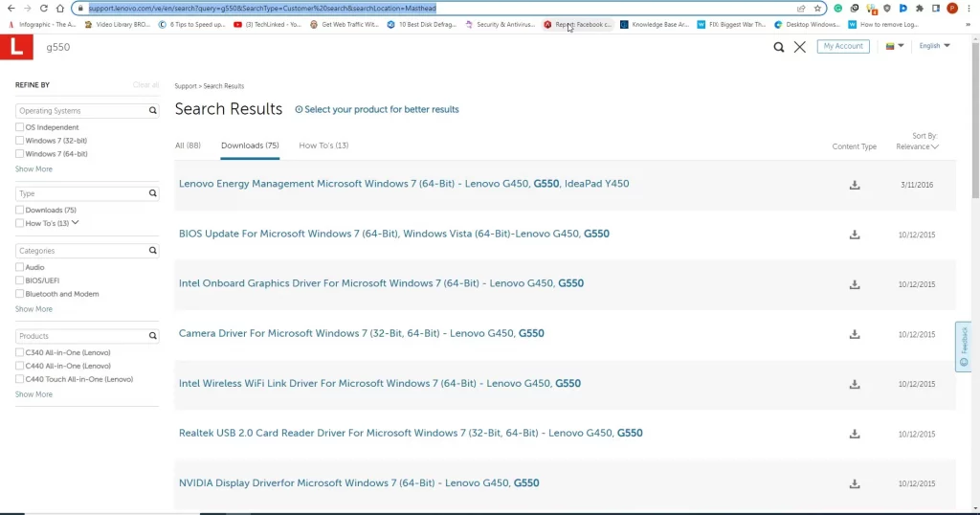Open the Knowledge Base bookmark
980x515 pixels.
click(655, 24)
